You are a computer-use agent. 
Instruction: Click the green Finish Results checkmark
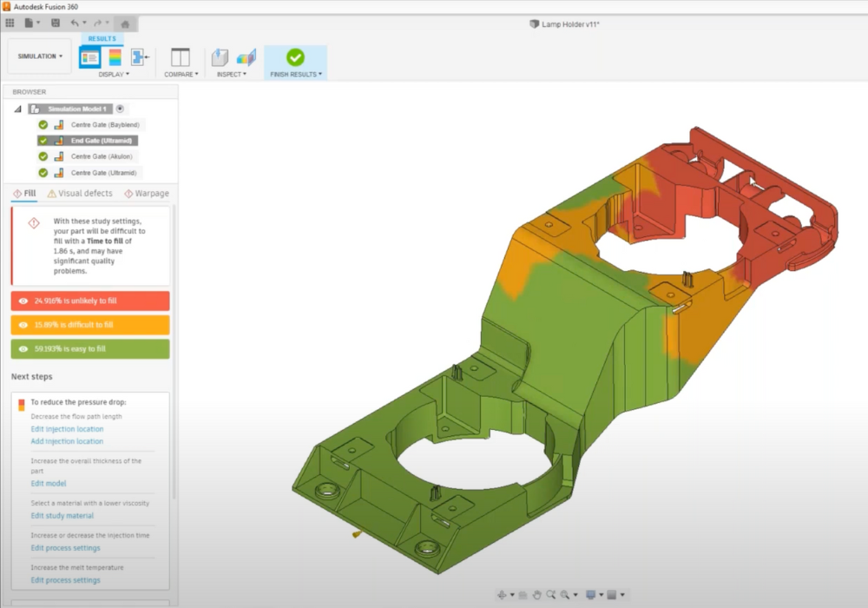pos(296,57)
